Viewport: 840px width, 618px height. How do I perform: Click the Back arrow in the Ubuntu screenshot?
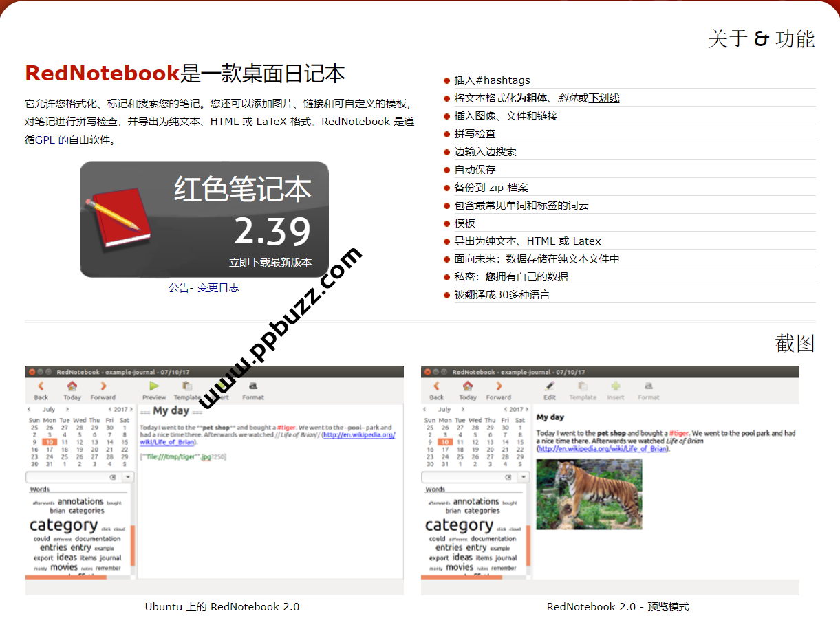tap(41, 386)
